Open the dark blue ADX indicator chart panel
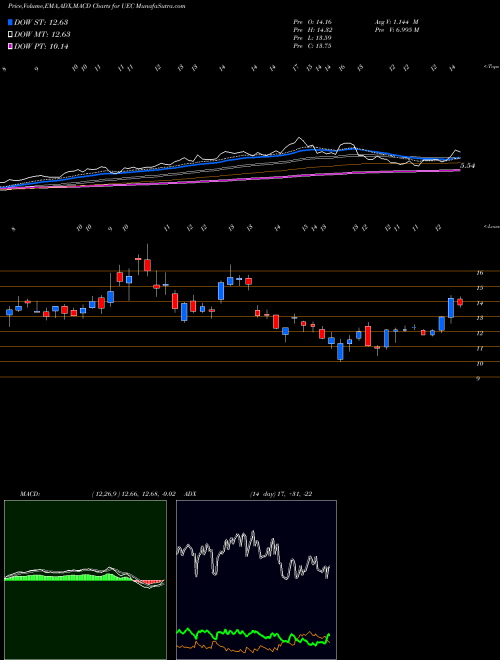 pyautogui.click(x=256, y=580)
